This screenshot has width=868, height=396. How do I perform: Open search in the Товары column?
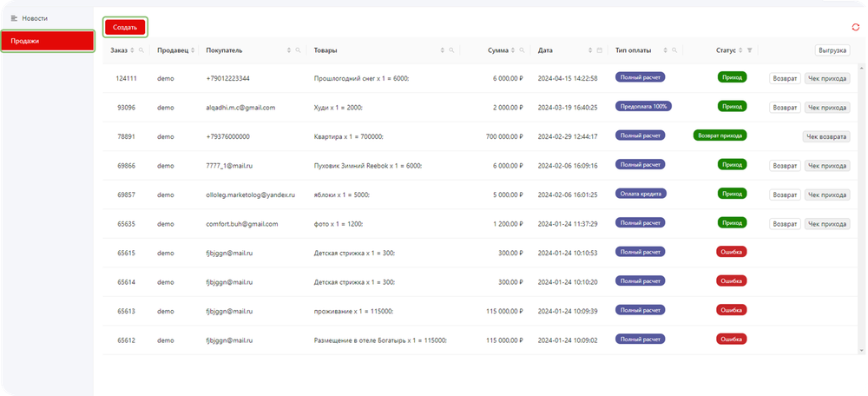[x=452, y=50]
